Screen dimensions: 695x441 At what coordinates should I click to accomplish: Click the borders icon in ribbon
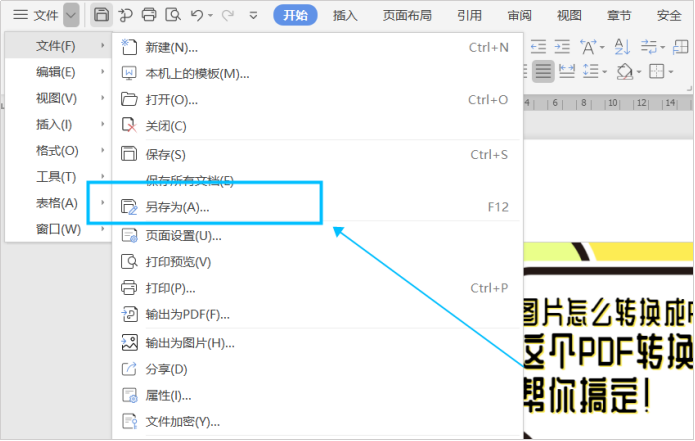[x=656, y=71]
